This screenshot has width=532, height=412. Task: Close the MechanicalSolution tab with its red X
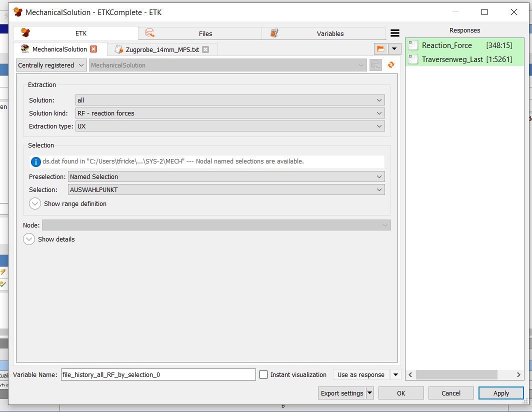pyautogui.click(x=93, y=49)
